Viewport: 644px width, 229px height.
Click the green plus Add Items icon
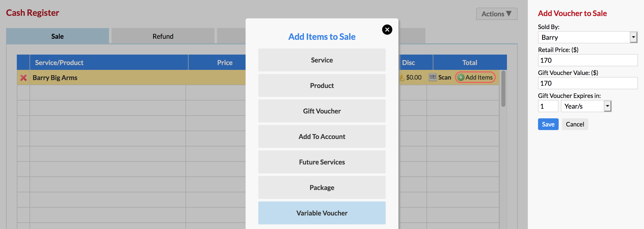[x=461, y=77]
